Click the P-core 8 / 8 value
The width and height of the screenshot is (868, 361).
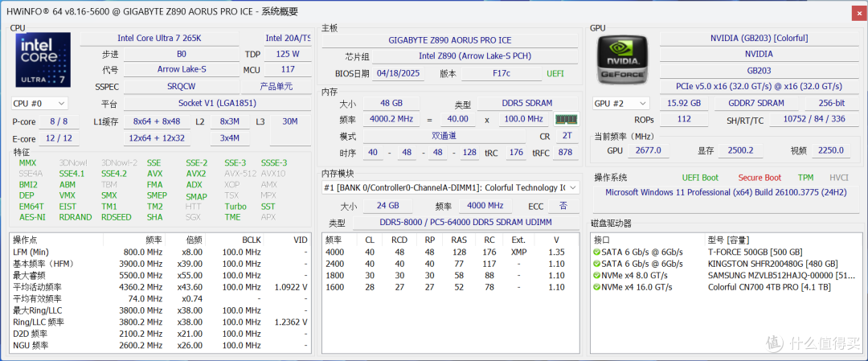(59, 122)
